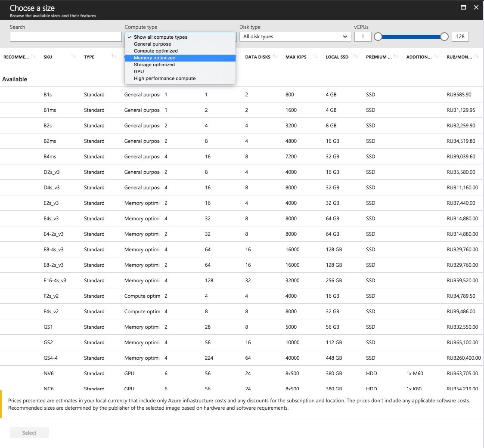Choose General purpose compute type

click(180, 44)
